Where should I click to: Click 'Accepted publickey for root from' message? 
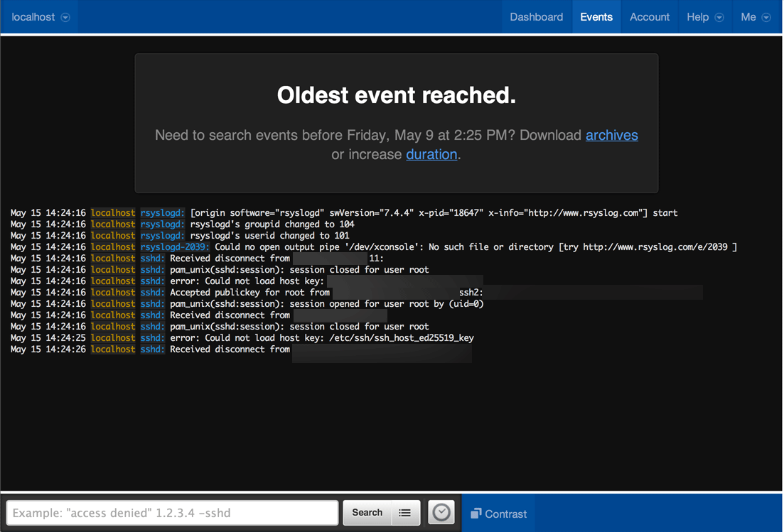point(249,293)
